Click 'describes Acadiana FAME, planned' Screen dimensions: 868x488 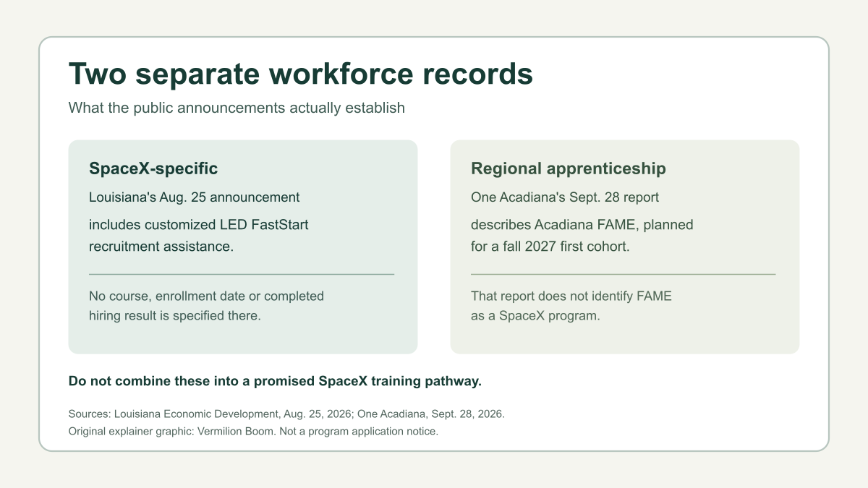point(582,225)
